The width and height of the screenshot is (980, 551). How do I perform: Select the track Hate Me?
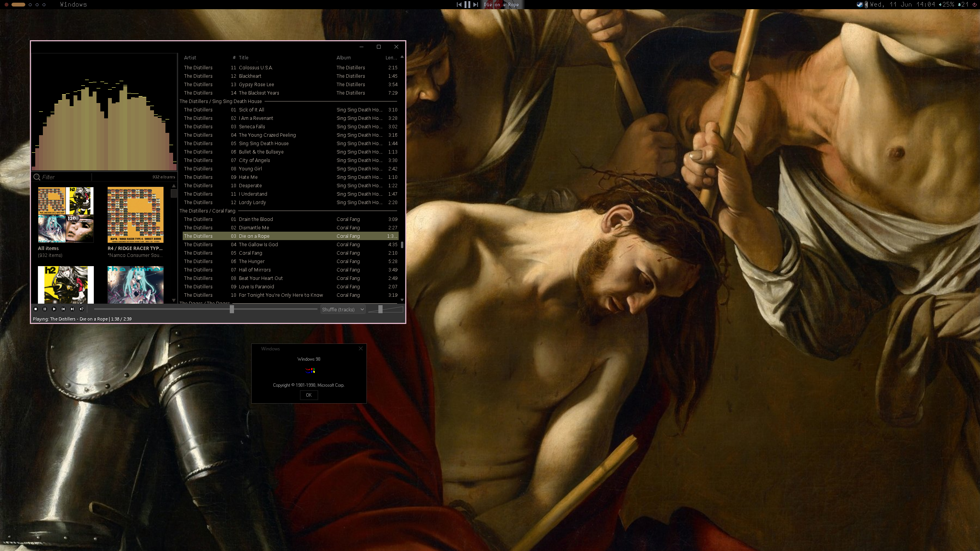(290, 177)
